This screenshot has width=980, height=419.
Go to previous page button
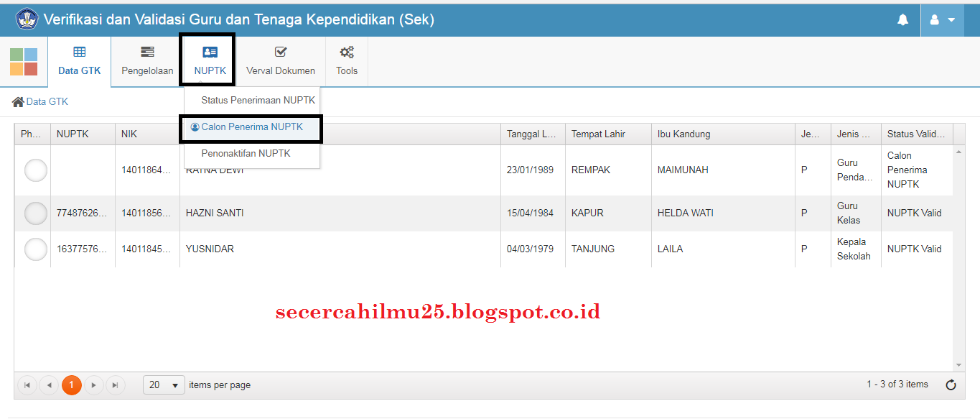49,385
